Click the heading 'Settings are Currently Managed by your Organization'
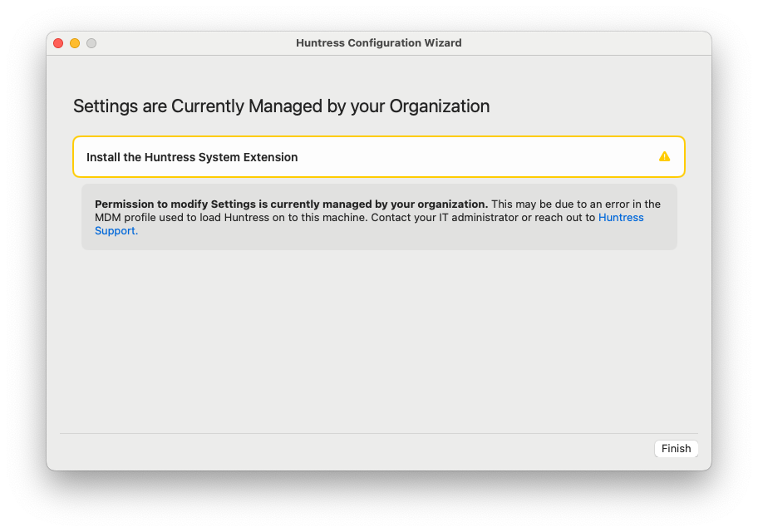Screen dimensions: 758x532 click(282, 106)
